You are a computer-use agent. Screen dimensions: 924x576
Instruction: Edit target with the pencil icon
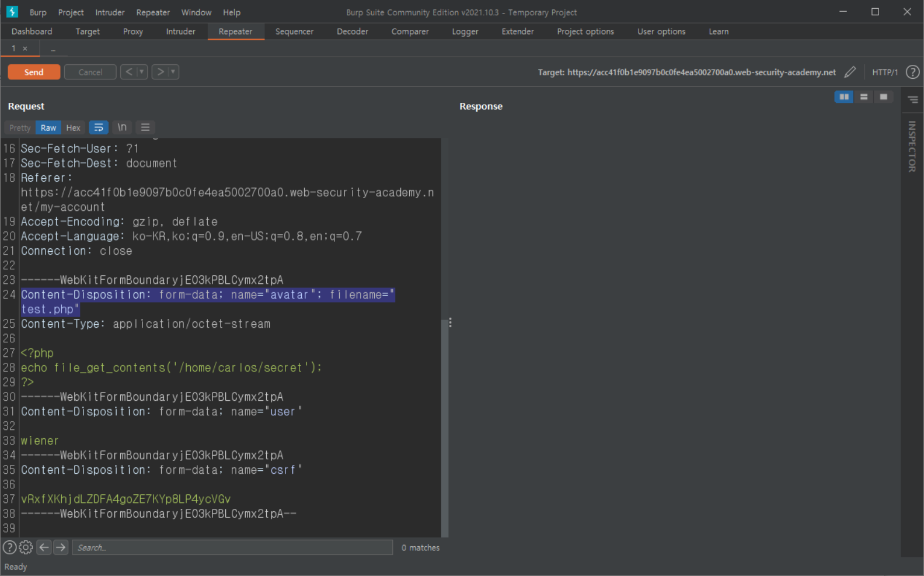pyautogui.click(x=850, y=72)
